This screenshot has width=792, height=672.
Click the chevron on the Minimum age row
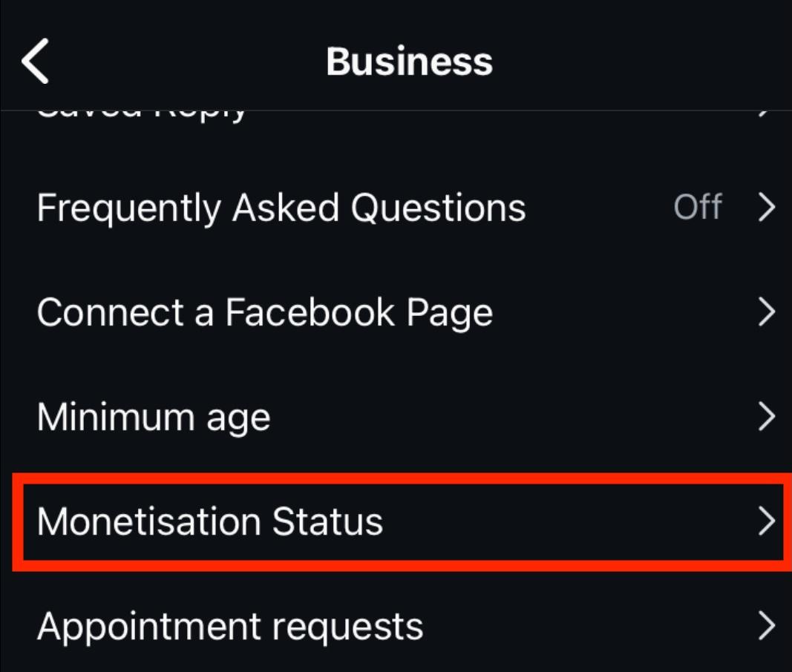(x=766, y=418)
